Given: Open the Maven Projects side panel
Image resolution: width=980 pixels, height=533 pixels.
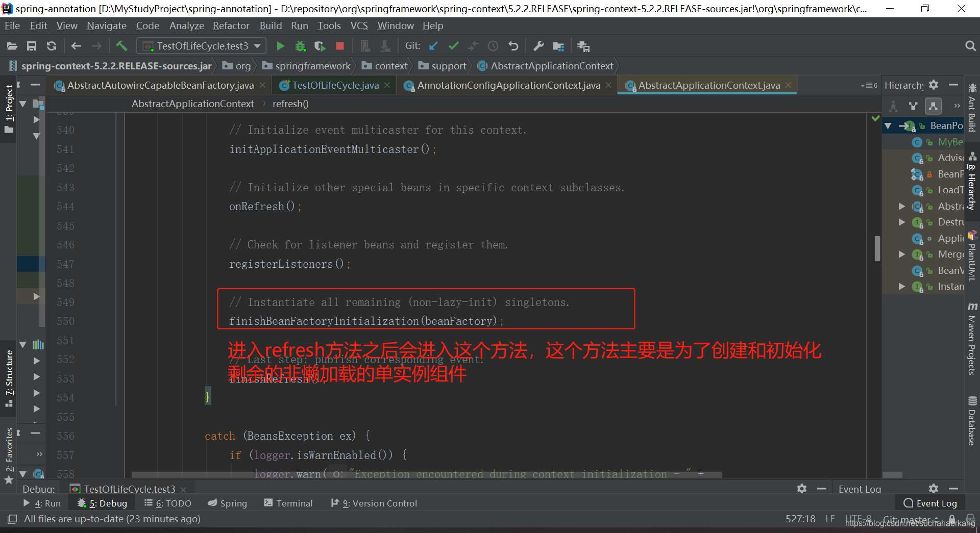Looking at the screenshot, I should click(x=972, y=339).
